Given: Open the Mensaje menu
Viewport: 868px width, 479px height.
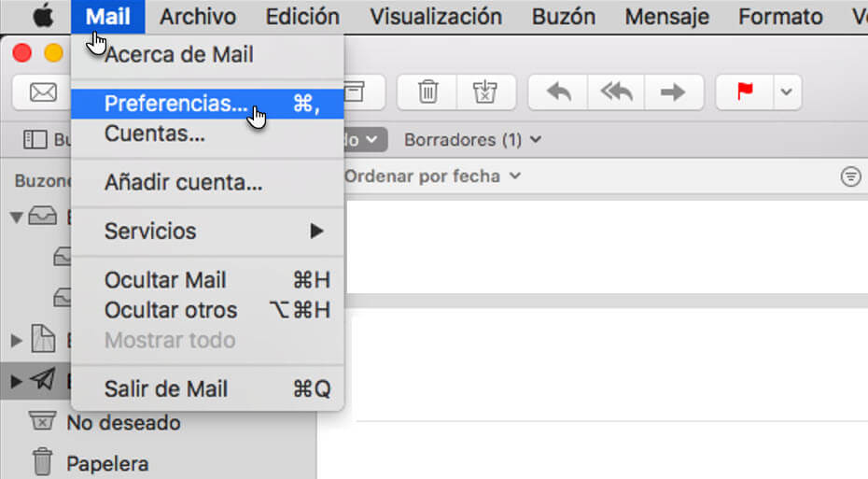Looking at the screenshot, I should point(666,17).
